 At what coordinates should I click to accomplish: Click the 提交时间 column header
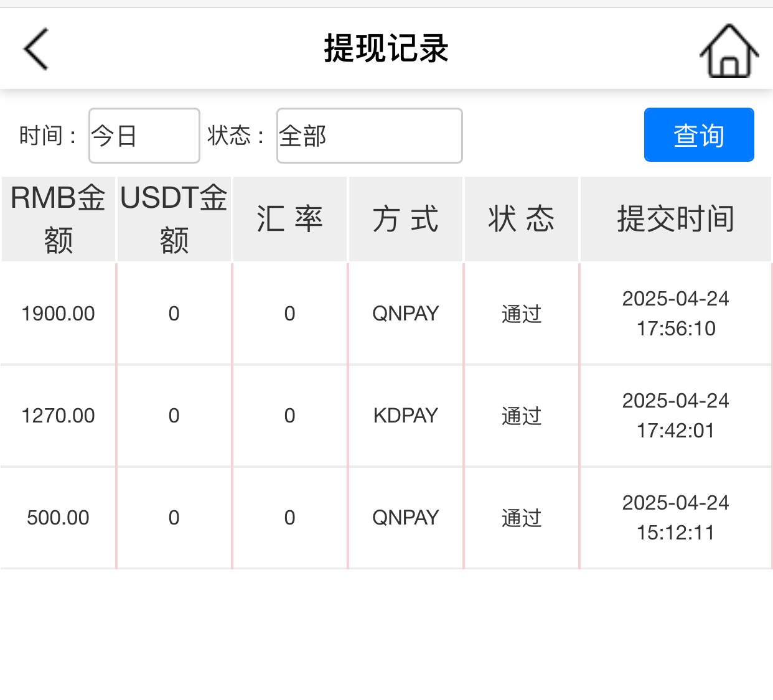tap(675, 219)
